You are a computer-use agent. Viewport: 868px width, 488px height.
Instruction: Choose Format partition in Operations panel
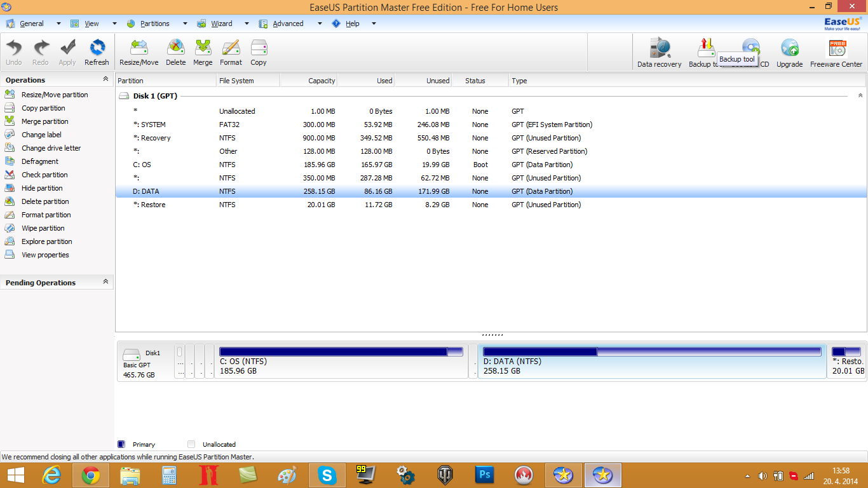coord(46,215)
